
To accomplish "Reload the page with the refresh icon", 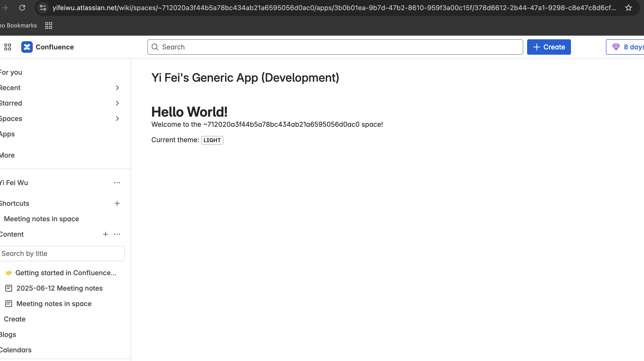I will click(22, 8).
